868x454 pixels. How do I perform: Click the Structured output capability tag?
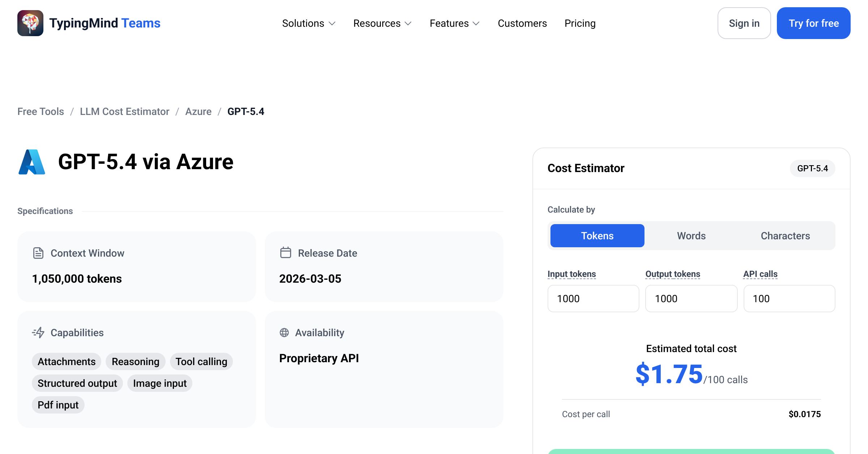point(77,383)
